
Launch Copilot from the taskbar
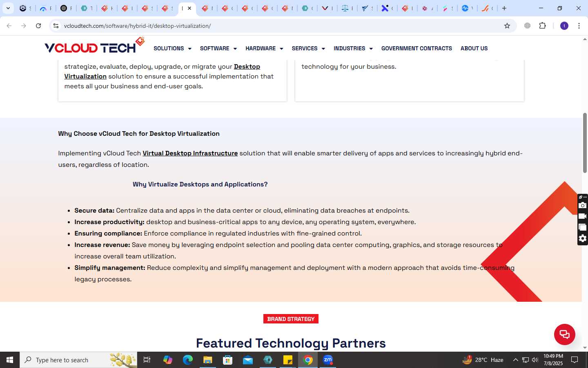(x=167, y=360)
